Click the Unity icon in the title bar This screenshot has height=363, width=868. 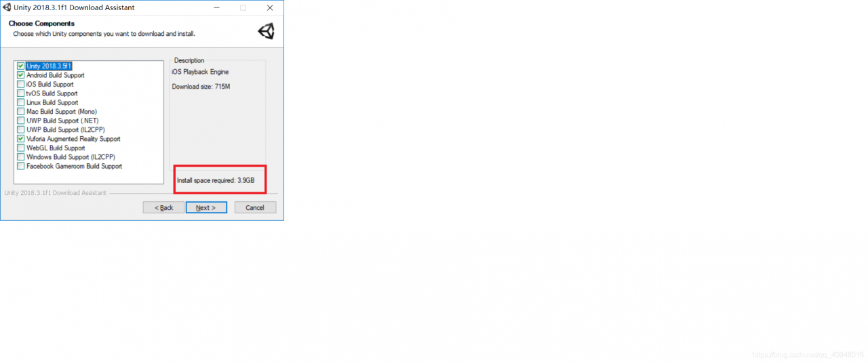coord(7,7)
